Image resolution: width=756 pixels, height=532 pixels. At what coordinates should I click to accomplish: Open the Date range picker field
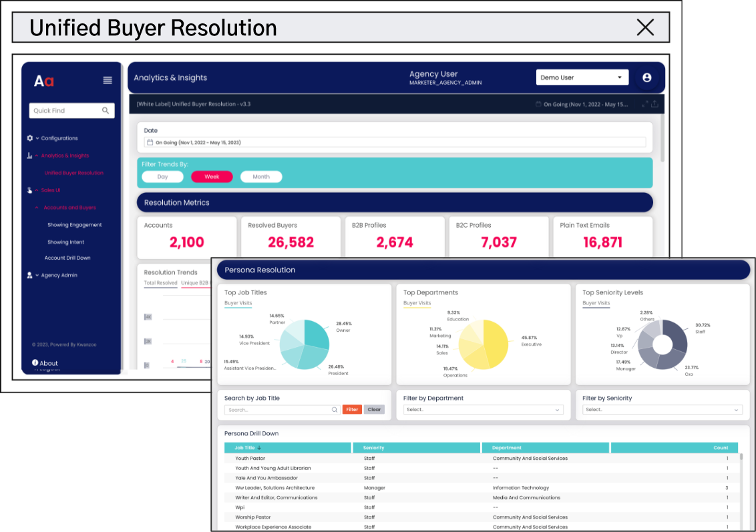tap(395, 142)
